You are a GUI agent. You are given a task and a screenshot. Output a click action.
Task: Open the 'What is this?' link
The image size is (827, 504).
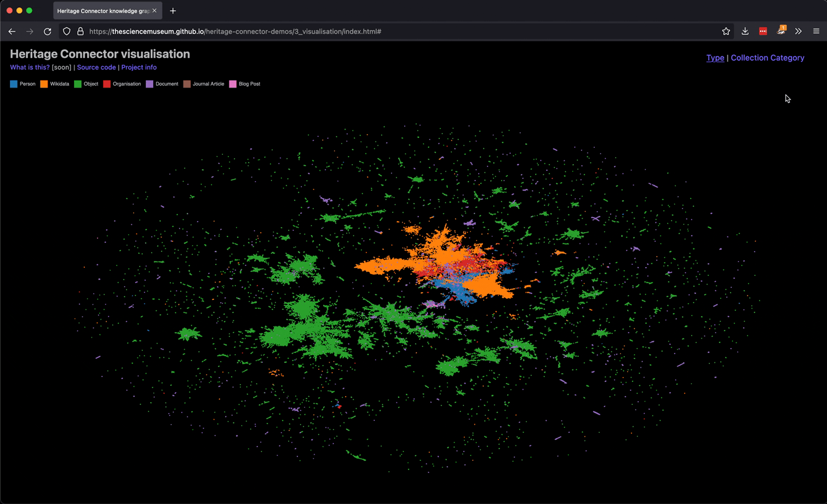[30, 67]
